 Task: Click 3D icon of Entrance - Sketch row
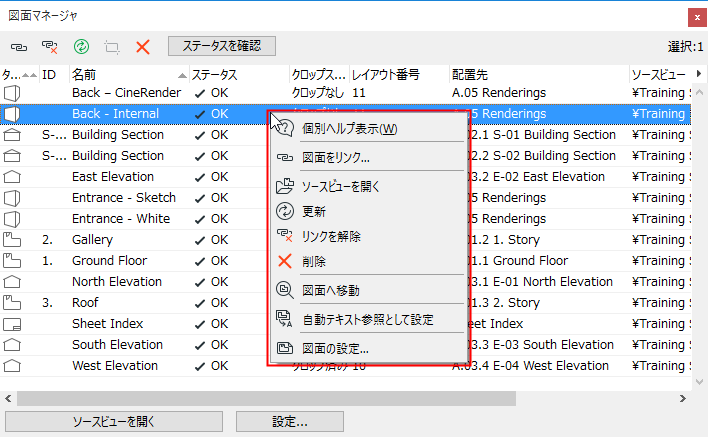(12, 198)
